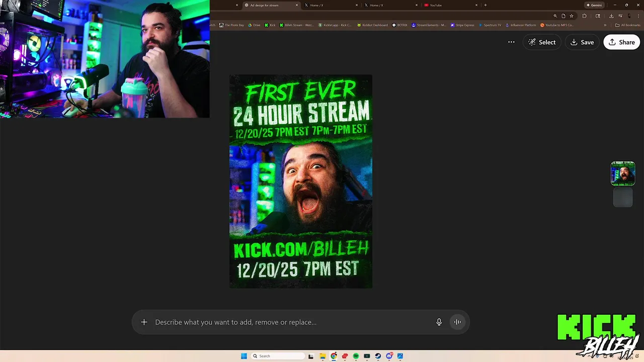Open Task View from the taskbar

(x=311, y=356)
